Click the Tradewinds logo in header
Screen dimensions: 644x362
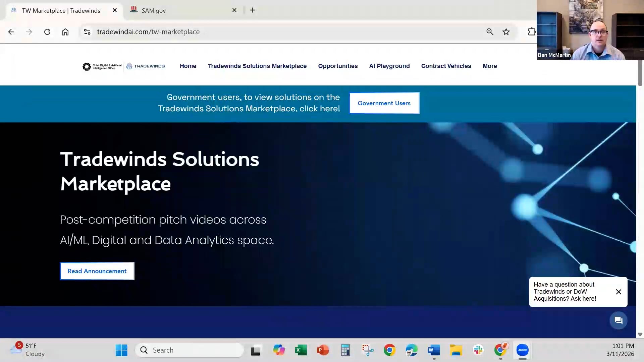pyautogui.click(x=146, y=66)
